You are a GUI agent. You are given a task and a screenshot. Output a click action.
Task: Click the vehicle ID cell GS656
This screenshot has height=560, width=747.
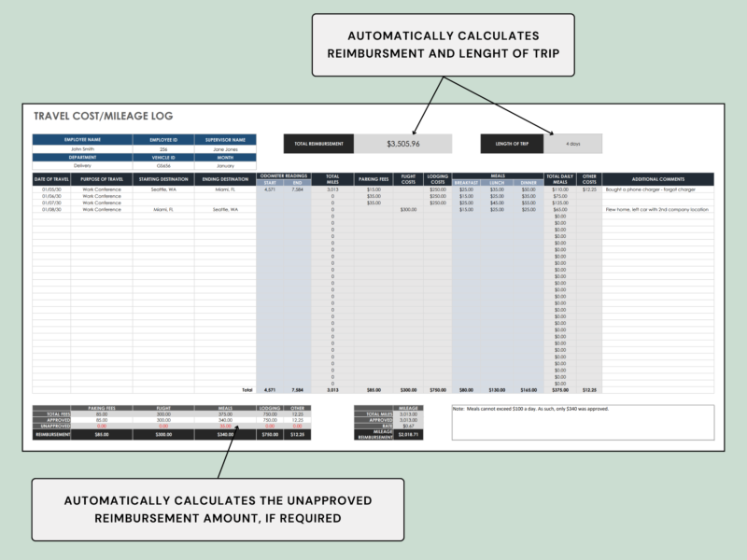[x=163, y=166]
